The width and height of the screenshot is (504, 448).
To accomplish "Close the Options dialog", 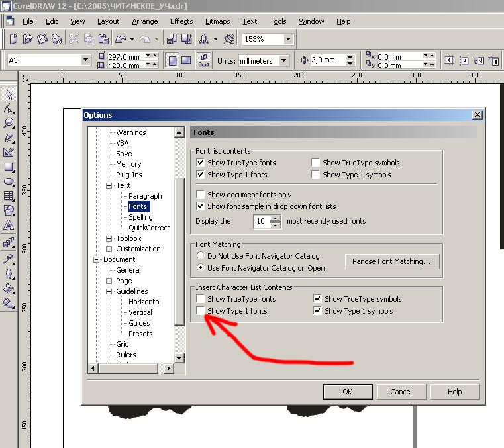I will coord(478,114).
